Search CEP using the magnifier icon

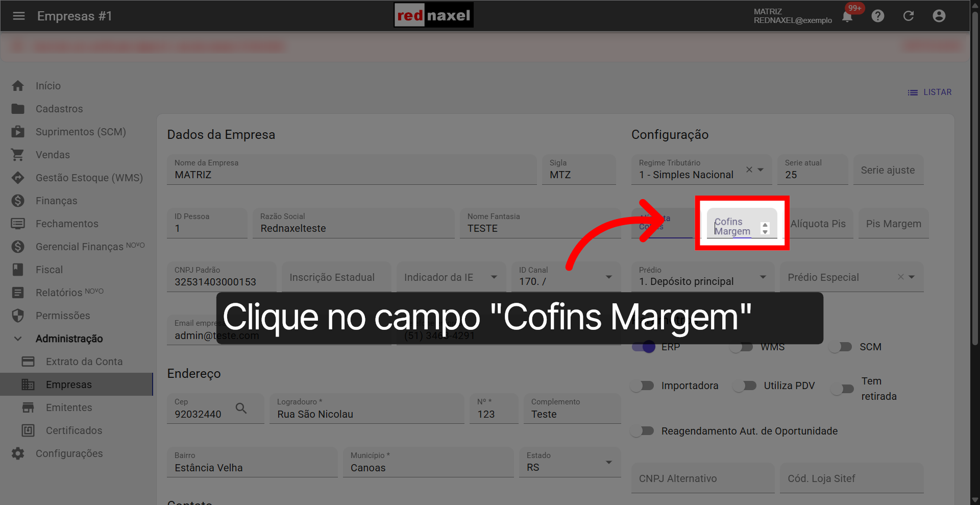click(240, 408)
